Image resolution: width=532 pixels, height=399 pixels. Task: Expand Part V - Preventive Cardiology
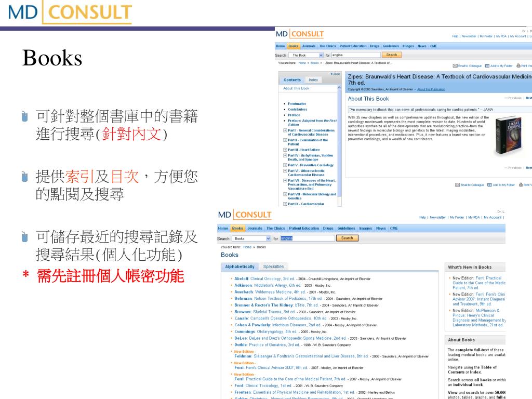pos(285,165)
